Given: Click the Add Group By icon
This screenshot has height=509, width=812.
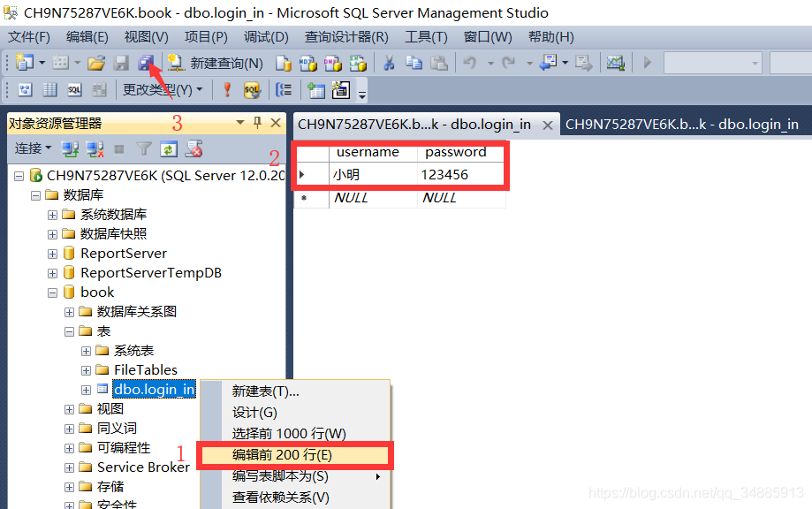Looking at the screenshot, I should (x=284, y=90).
